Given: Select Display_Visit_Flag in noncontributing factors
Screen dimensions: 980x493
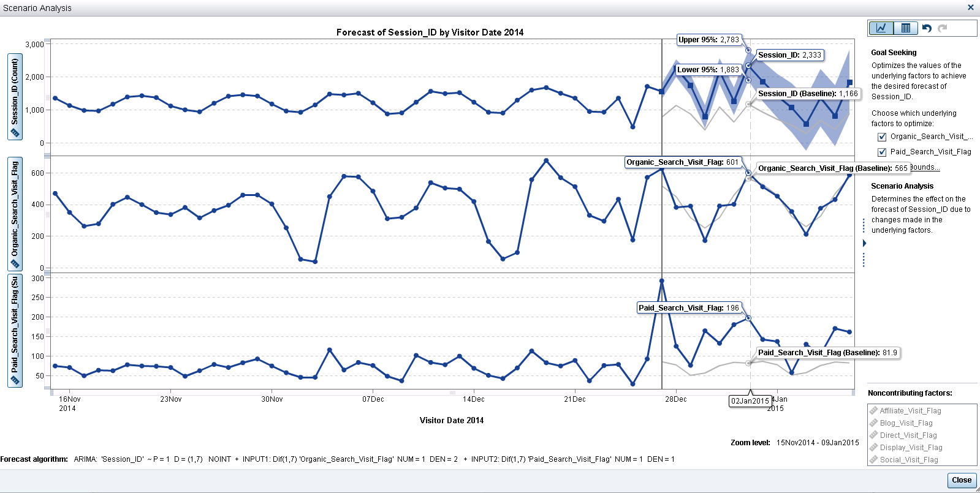Looking at the screenshot, I should [911, 448].
